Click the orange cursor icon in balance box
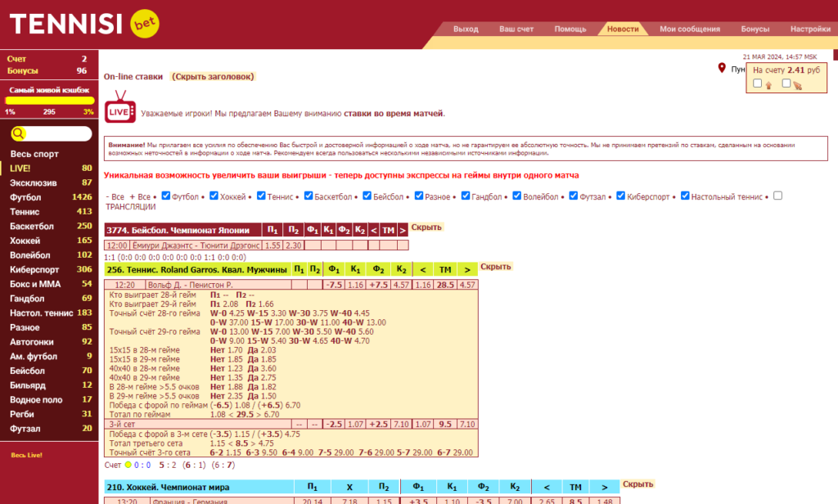The width and height of the screenshot is (838, 504). pos(797,85)
